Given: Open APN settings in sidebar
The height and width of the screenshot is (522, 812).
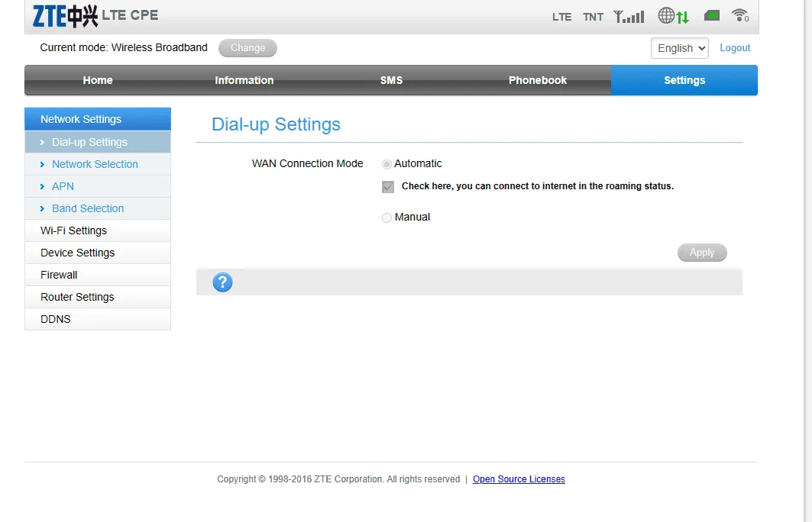Looking at the screenshot, I should pyautogui.click(x=98, y=186).
